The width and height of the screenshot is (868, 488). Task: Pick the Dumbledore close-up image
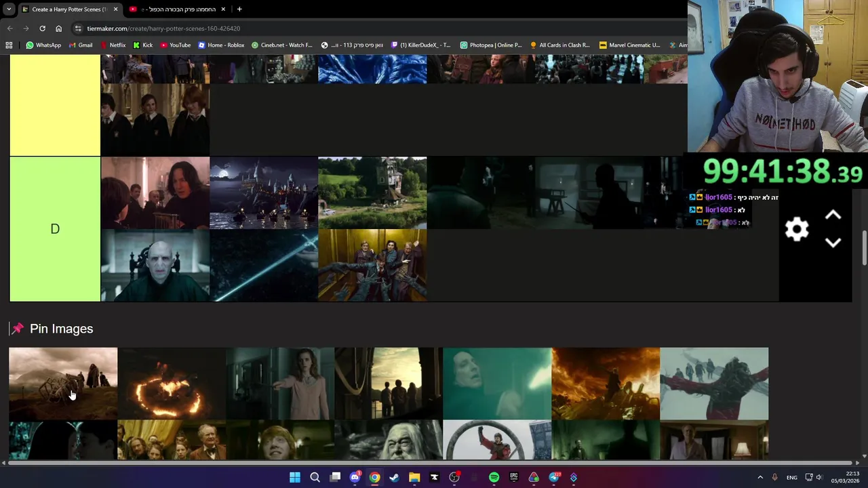pyautogui.click(x=389, y=440)
